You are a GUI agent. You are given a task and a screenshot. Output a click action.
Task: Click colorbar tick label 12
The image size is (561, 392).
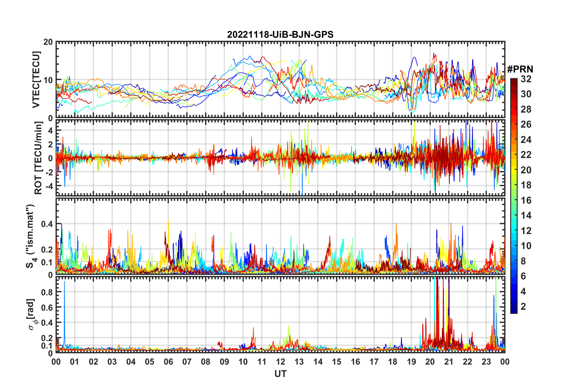pyautogui.click(x=526, y=231)
